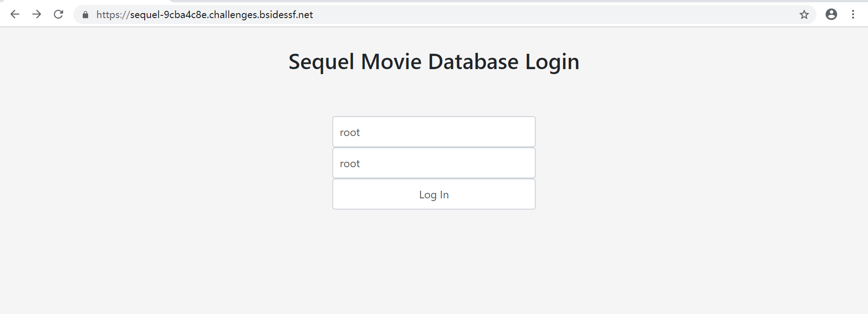Click the word Sequel in the heading

321,62
